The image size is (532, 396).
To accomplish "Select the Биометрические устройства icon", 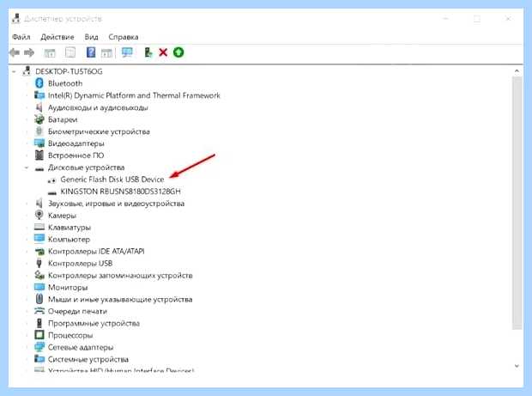I will [x=39, y=131].
